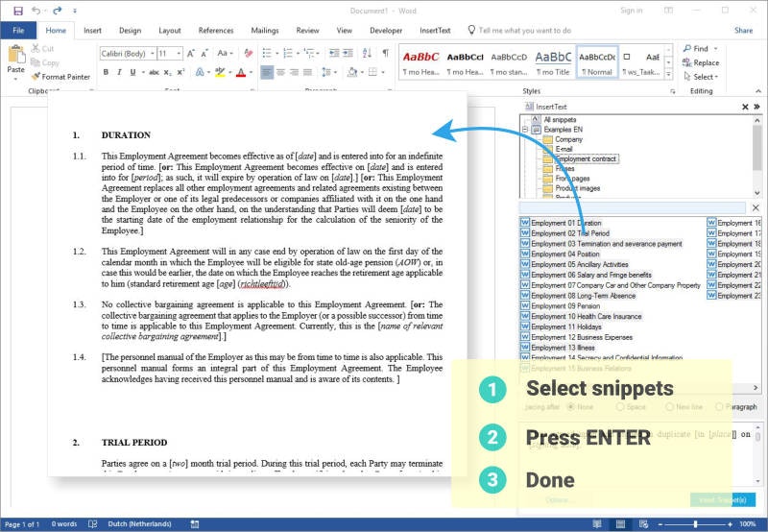This screenshot has height=532, width=768.
Task: Open the proofing status icon in the status bar
Action: [92, 524]
